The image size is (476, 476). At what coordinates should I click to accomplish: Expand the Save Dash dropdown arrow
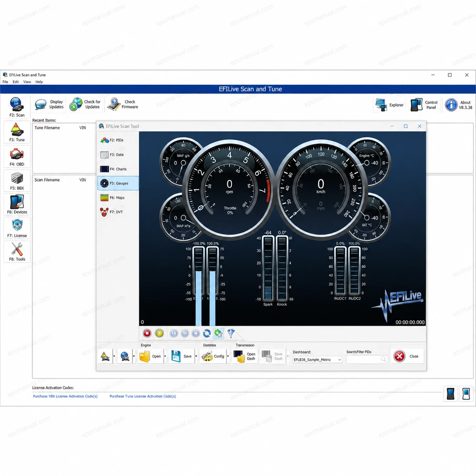(288, 357)
